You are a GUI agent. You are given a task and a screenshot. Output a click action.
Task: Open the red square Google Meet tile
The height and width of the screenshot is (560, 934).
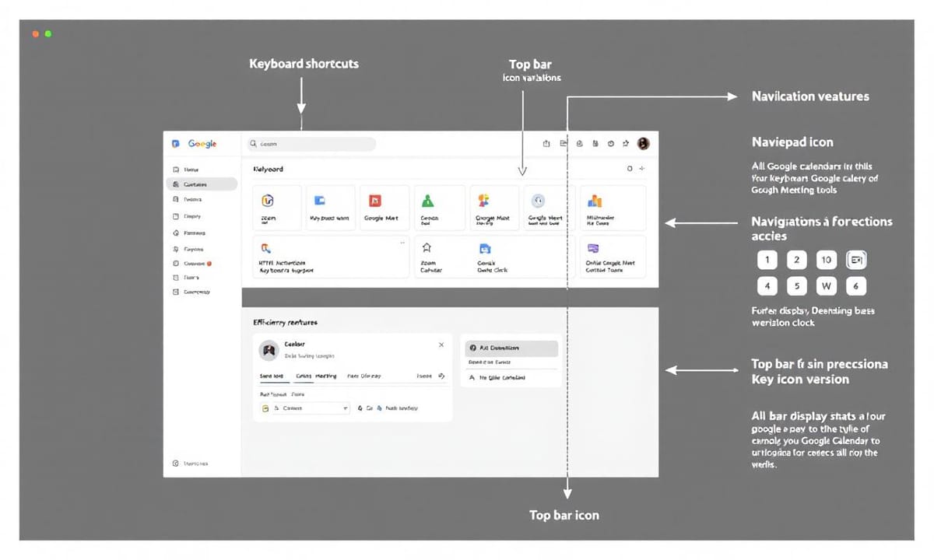coord(384,208)
